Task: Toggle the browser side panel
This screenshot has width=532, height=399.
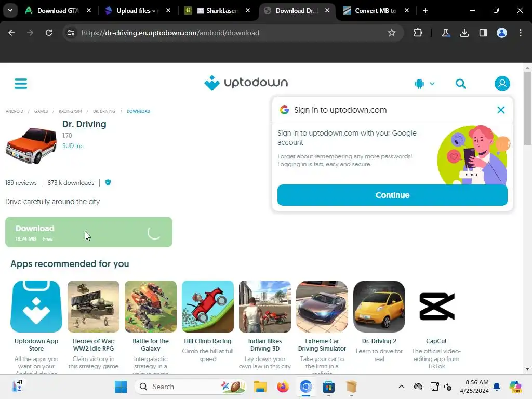Action: pos(483,33)
